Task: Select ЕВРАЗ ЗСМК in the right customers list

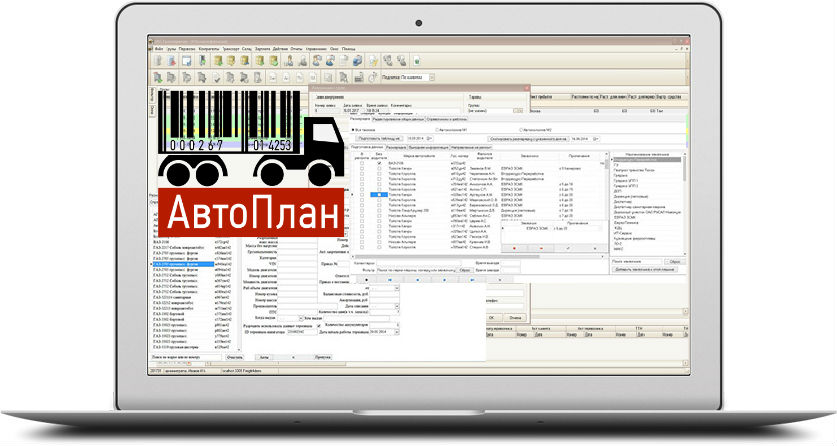Action: (x=625, y=218)
